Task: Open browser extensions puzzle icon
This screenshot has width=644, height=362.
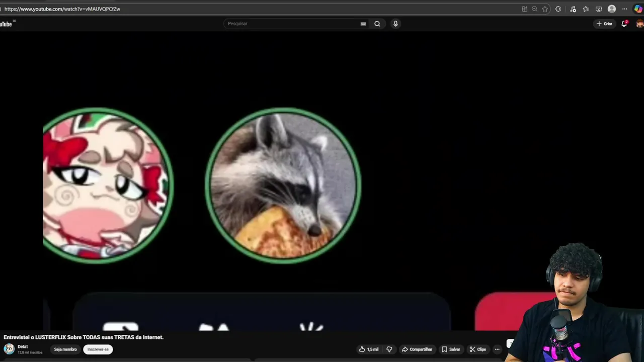Action: (558, 9)
